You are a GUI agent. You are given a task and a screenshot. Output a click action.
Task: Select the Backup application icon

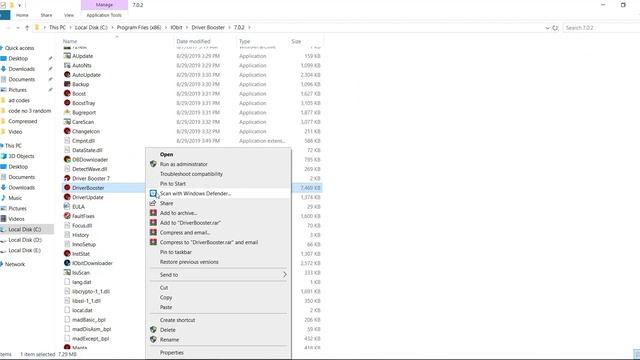(67, 84)
